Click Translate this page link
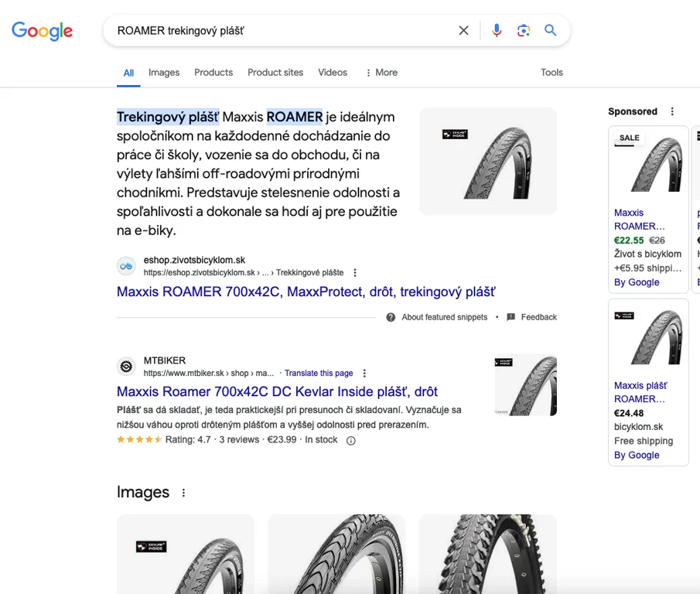This screenshot has height=594, width=700. [319, 373]
